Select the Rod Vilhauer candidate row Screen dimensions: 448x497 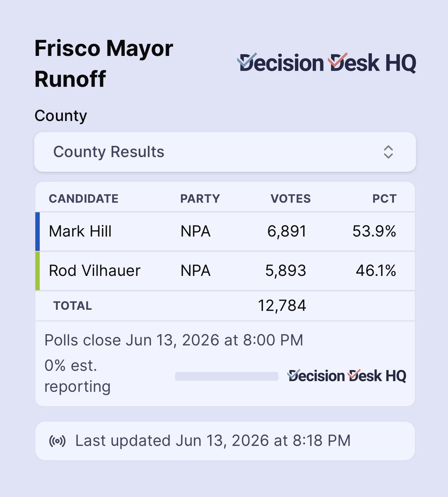pyautogui.click(x=225, y=271)
